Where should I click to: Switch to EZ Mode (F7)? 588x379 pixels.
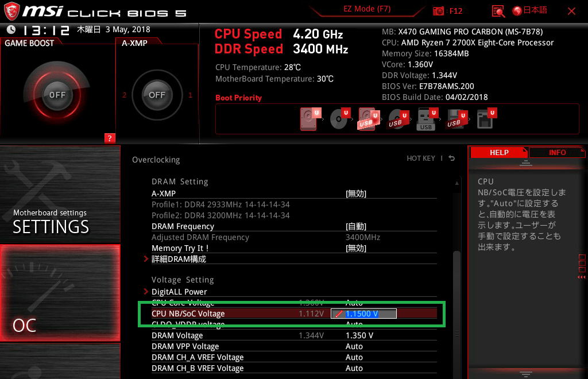(367, 9)
